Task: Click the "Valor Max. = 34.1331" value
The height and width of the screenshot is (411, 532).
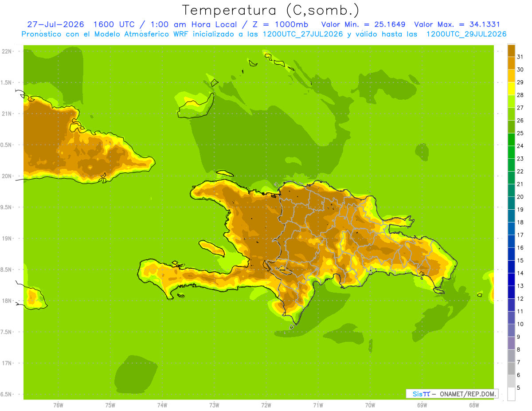Action: (x=457, y=24)
